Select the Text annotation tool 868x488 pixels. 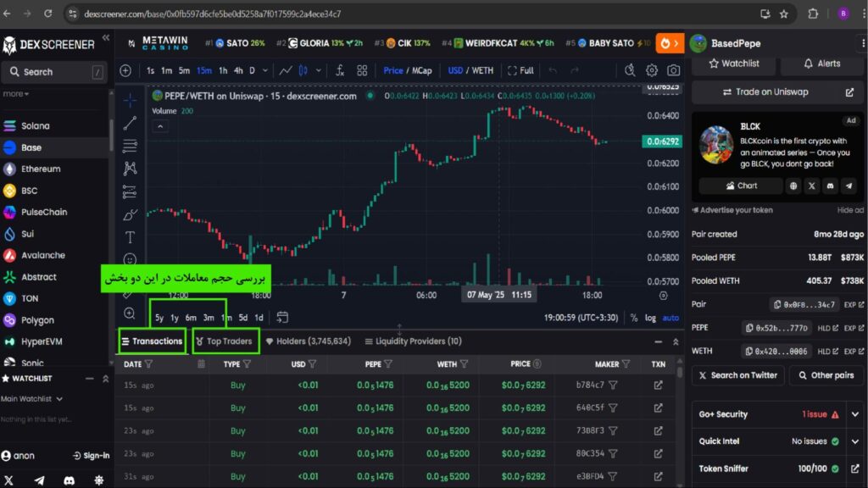point(130,237)
